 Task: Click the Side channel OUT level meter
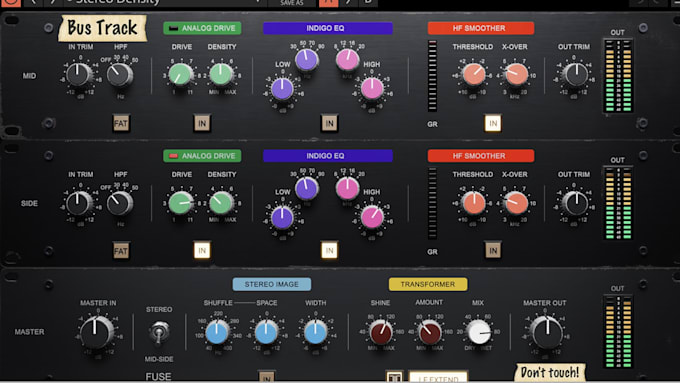pos(618,203)
